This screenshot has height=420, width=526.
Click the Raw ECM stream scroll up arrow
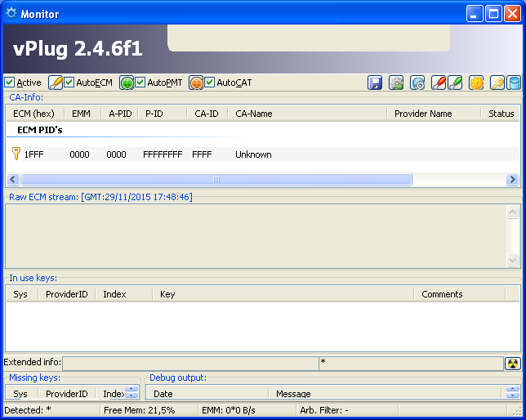coord(512,212)
